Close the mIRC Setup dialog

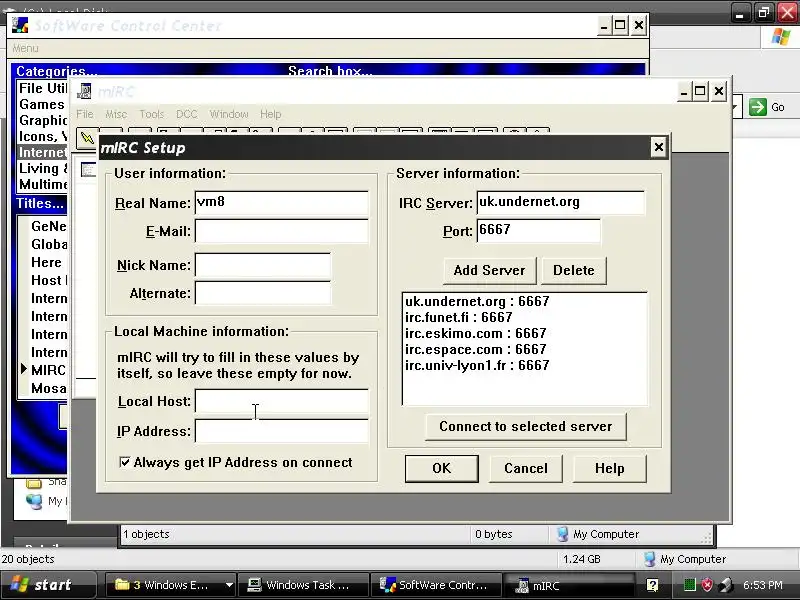pyautogui.click(x=659, y=147)
